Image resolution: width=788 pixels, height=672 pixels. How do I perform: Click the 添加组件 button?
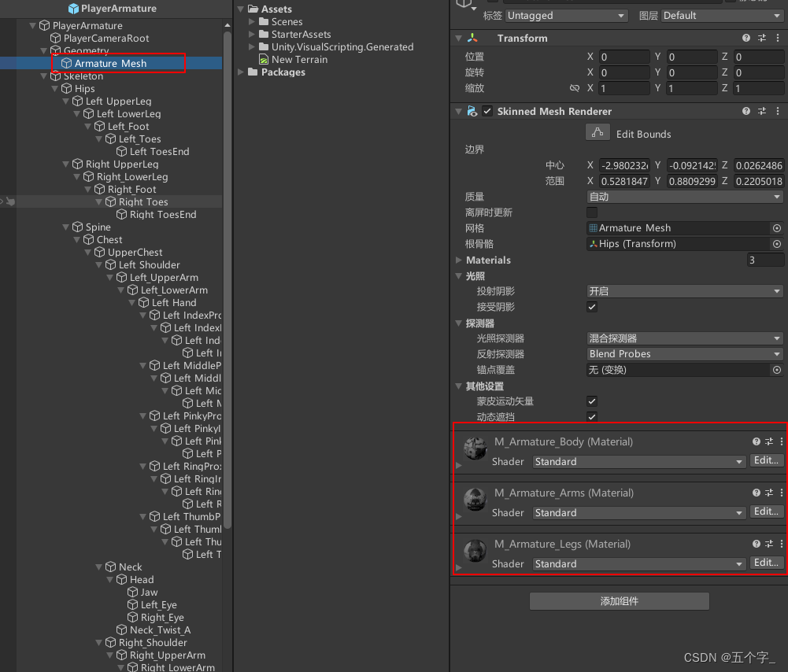click(619, 601)
